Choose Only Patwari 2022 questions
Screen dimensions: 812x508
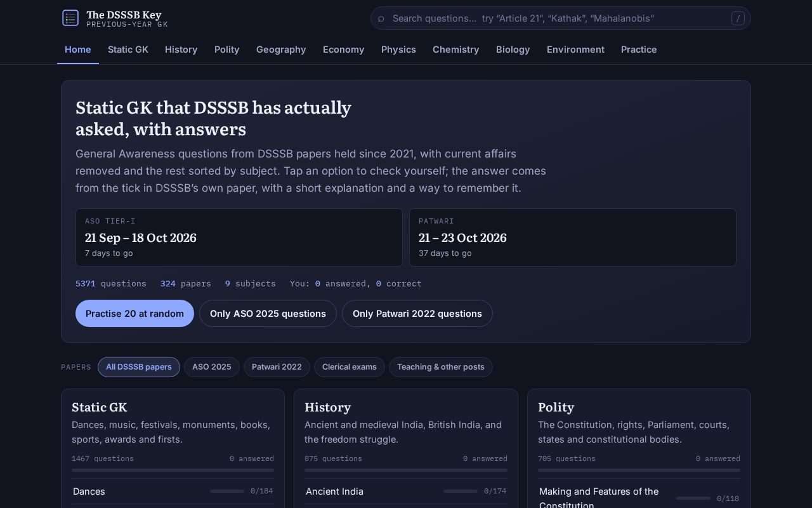(417, 314)
